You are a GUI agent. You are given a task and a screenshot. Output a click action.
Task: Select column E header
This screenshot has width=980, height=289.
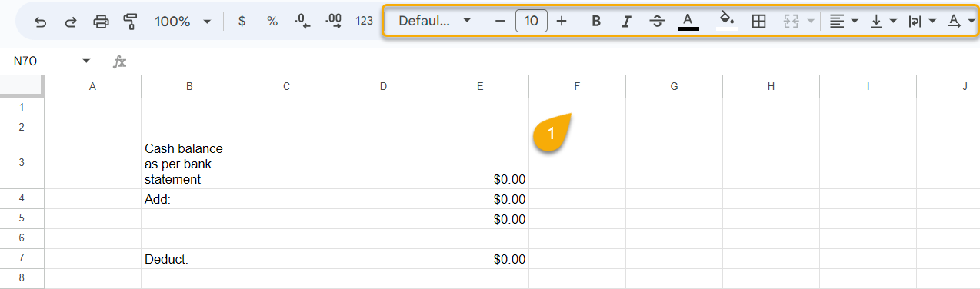coord(481,87)
